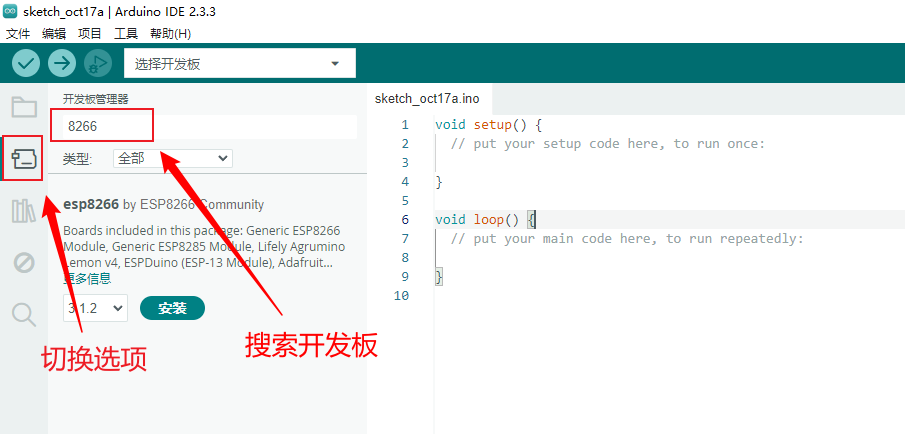Click the esp8266 package title

coord(91,204)
